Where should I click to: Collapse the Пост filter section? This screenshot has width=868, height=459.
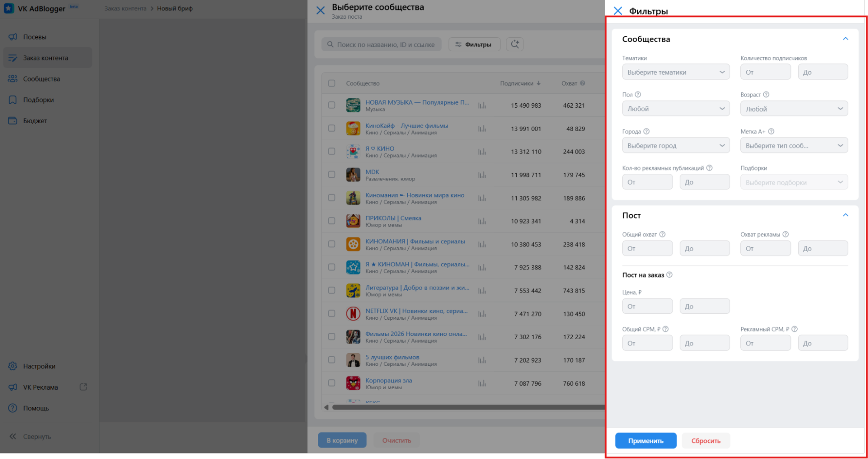click(845, 215)
